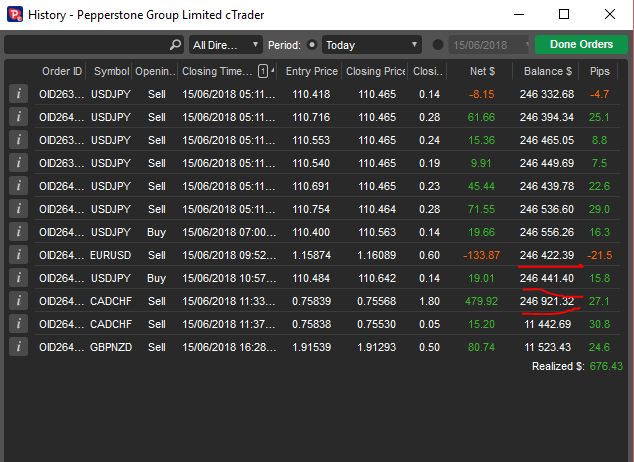This screenshot has width=634, height=462.
Task: Minimize the History window
Action: (519, 15)
